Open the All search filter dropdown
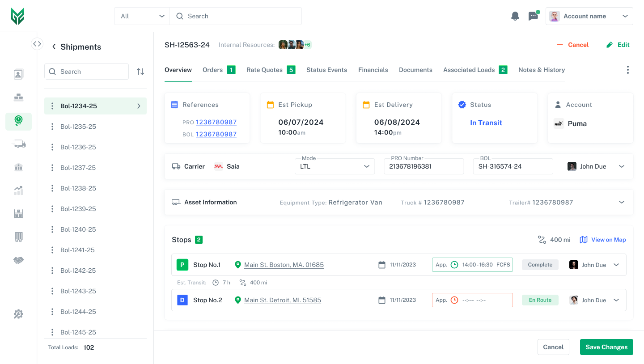The image size is (644, 364). click(142, 16)
